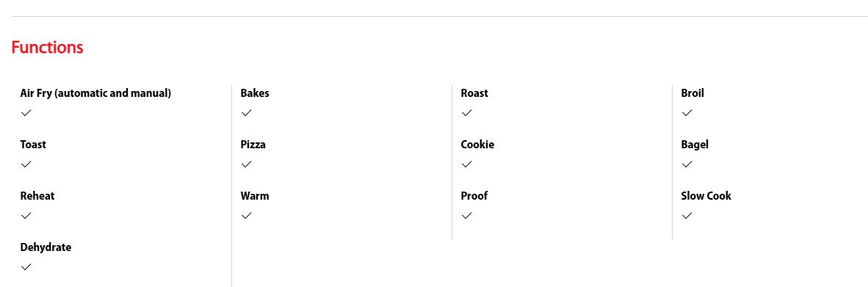Click the checkmark under Dehydrate
Screen dimensions: 868x287
point(26,267)
